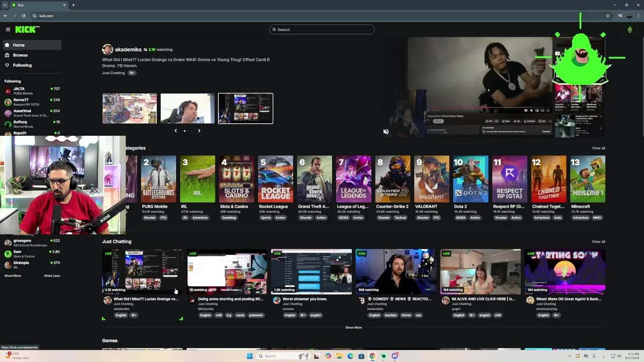Viewport: 644px width, 362px height.
Task: Open Minecraft category card
Action: [x=588, y=189]
